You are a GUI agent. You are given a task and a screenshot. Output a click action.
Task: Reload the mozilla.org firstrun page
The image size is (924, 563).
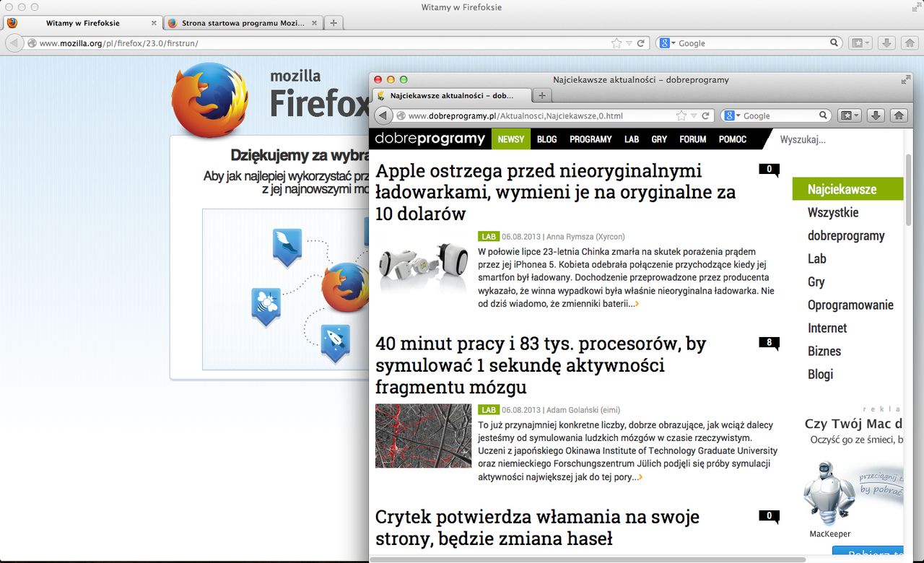click(640, 43)
